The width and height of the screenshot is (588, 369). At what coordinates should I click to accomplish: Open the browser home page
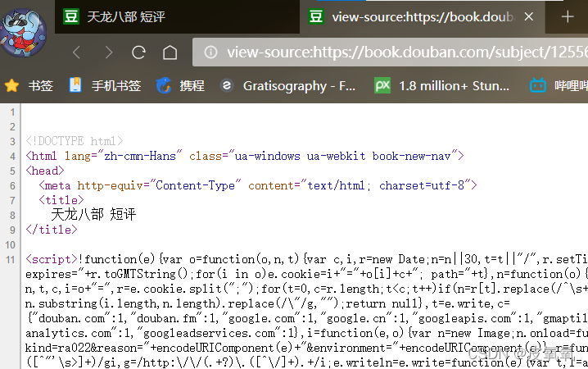[x=170, y=52]
